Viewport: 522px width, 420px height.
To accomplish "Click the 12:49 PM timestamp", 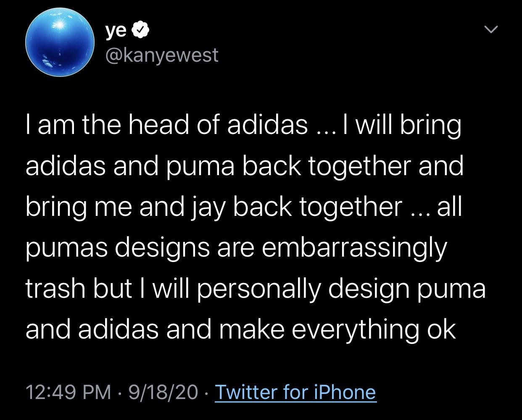I will click(x=69, y=392).
